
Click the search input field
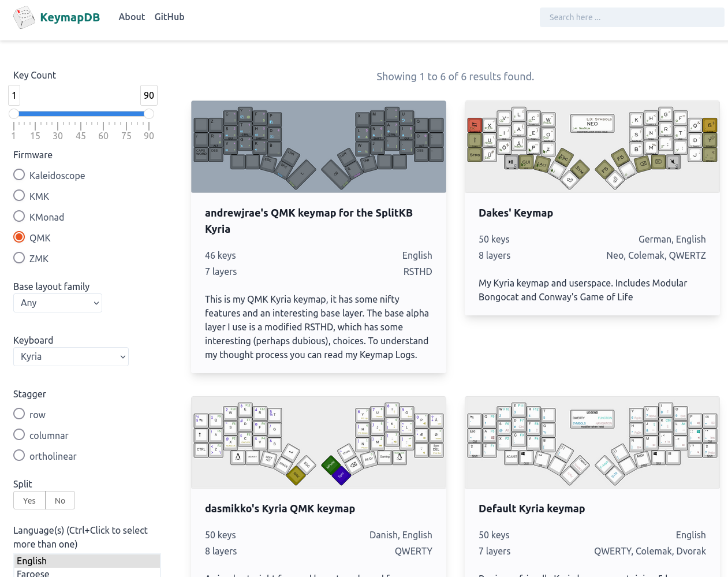coord(632,17)
